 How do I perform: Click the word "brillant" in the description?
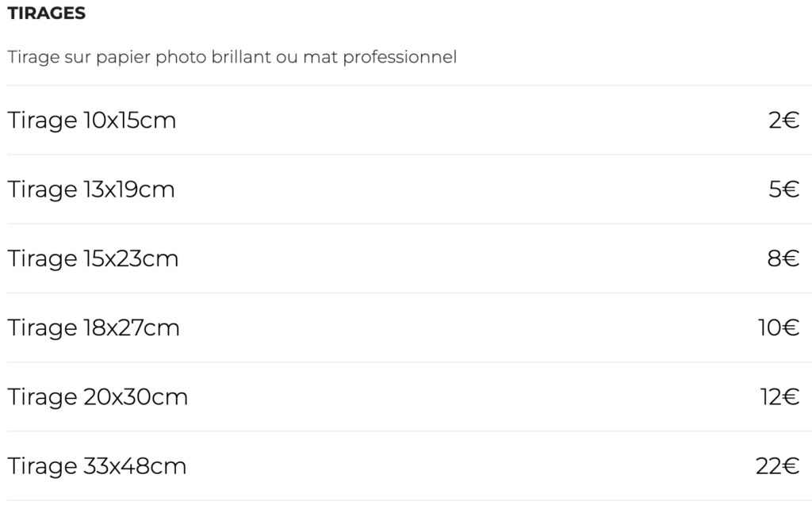point(239,58)
